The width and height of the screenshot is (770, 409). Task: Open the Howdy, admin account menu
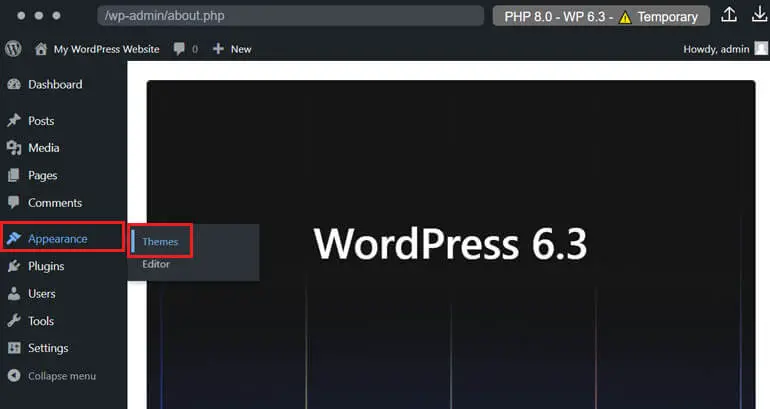click(716, 49)
